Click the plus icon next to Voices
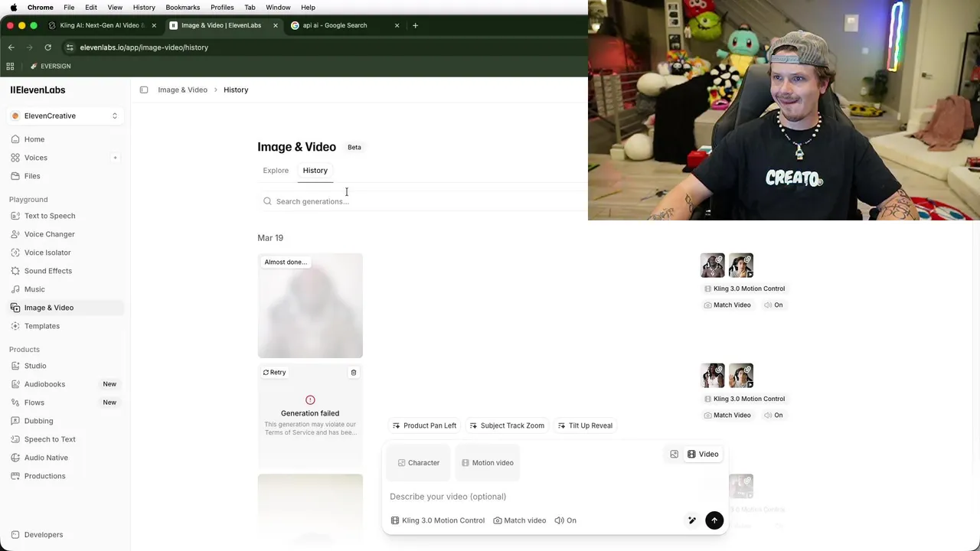 point(116,158)
